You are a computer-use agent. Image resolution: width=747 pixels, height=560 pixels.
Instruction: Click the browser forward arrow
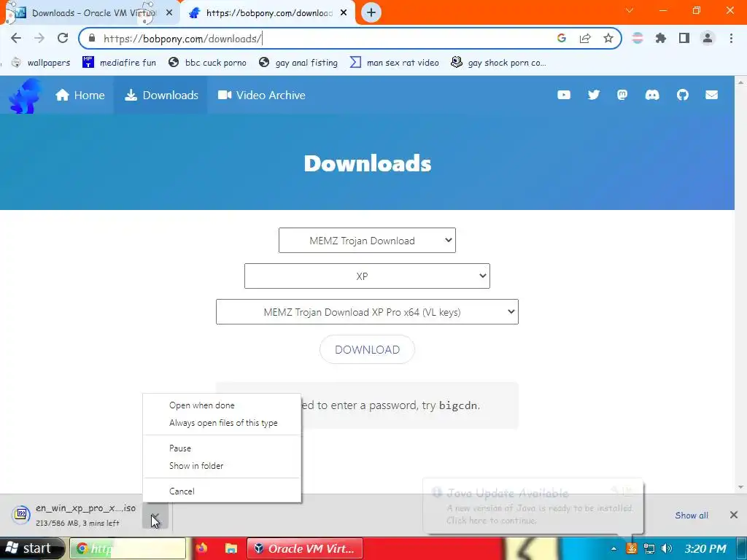pyautogui.click(x=39, y=38)
